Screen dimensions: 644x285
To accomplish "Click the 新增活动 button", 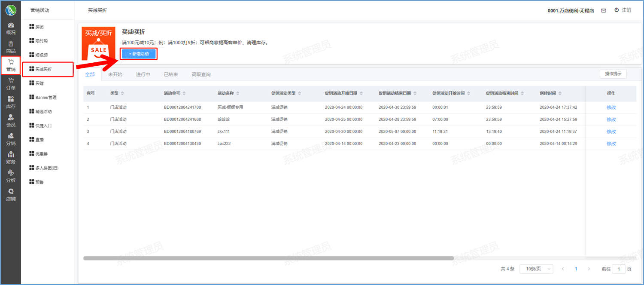I will (139, 54).
